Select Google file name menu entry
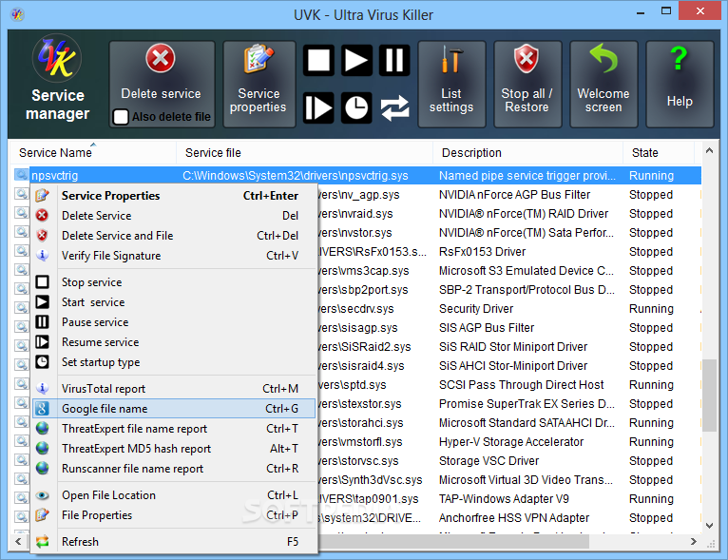728x560 pixels. pyautogui.click(x=175, y=408)
